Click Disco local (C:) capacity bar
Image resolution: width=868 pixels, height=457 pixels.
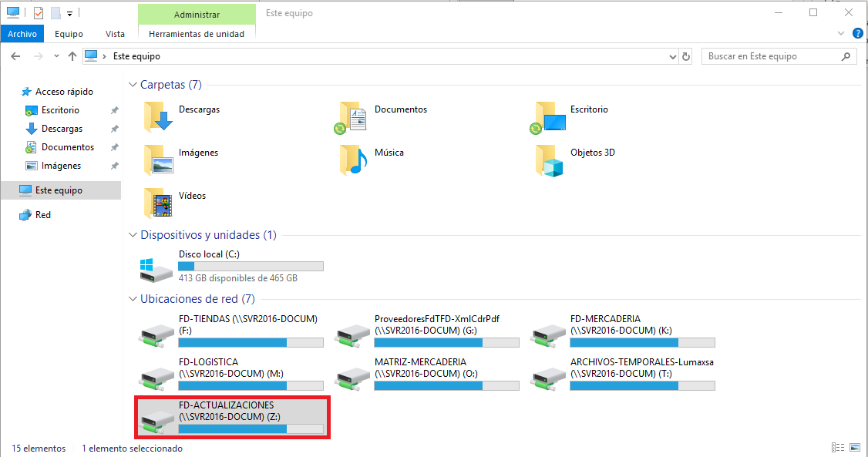[x=251, y=266]
